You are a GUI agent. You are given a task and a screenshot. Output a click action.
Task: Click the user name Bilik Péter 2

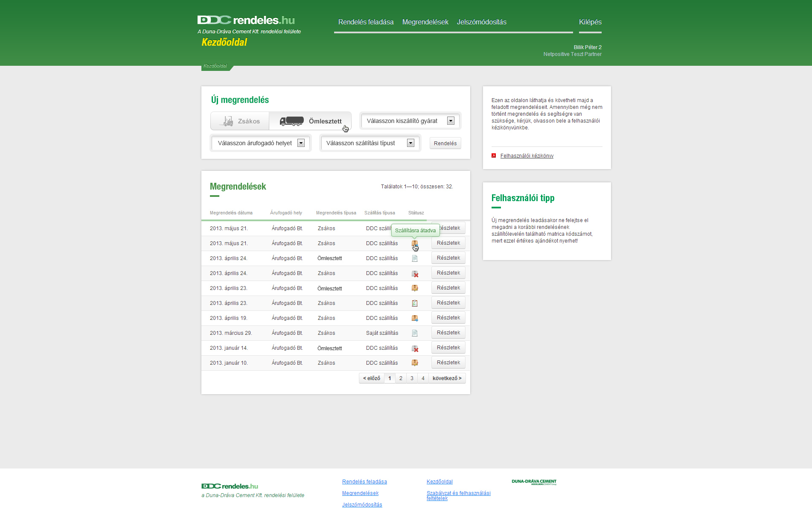coord(588,47)
